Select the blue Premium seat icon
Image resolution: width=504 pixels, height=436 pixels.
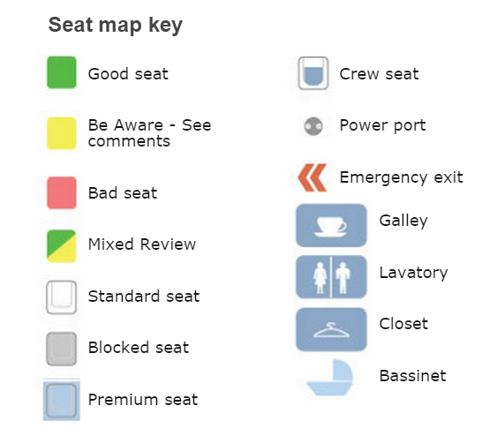pos(62,401)
